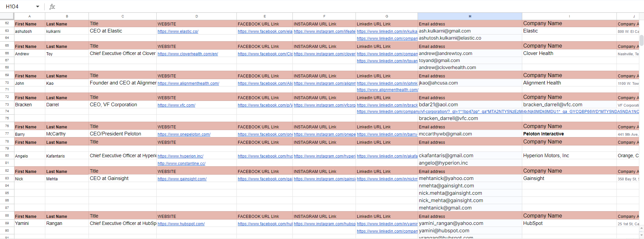
Task: Select row 63 header
Action: pos(7,31)
